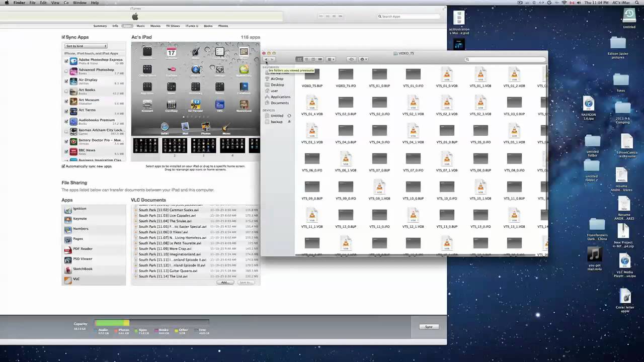The image size is (644, 362).
Task: Click the Finder back arrow button
Action: tap(266, 59)
